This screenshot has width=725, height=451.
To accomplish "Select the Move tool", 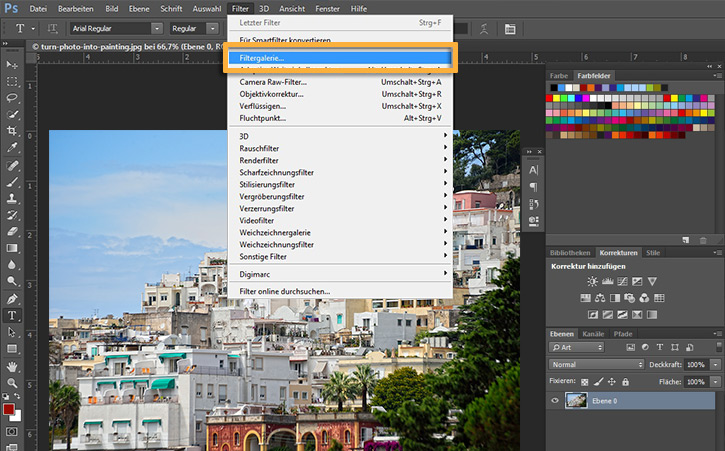I will (12, 65).
